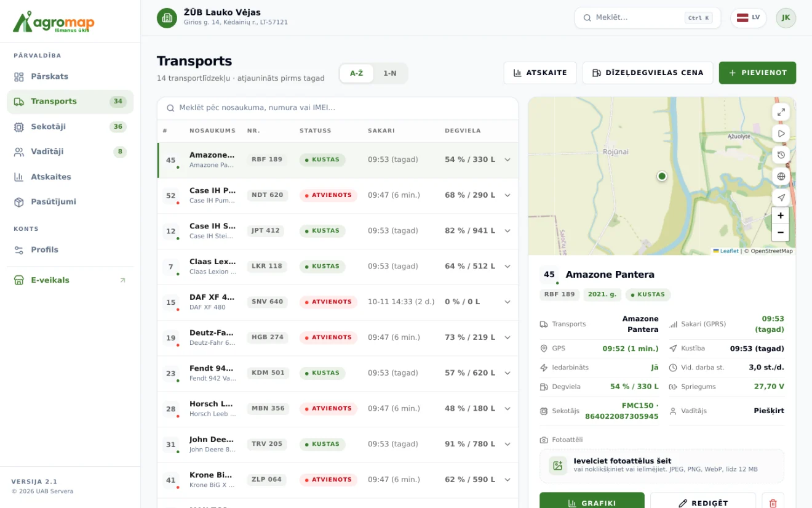Click the company building icon in header
The height and width of the screenshot is (508, 812).
[x=167, y=18]
